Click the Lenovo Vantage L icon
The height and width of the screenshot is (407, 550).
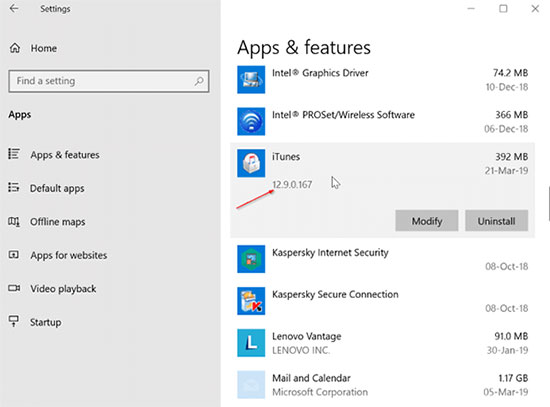click(251, 343)
